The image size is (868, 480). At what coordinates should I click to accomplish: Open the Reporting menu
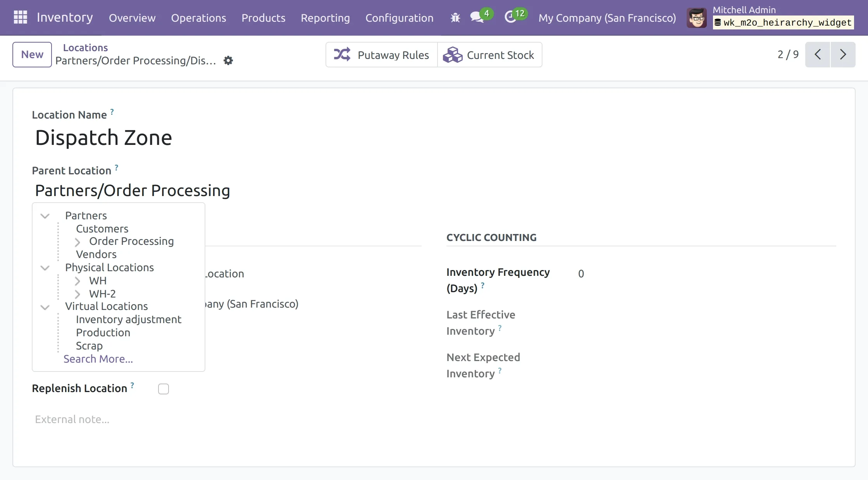[x=325, y=18]
